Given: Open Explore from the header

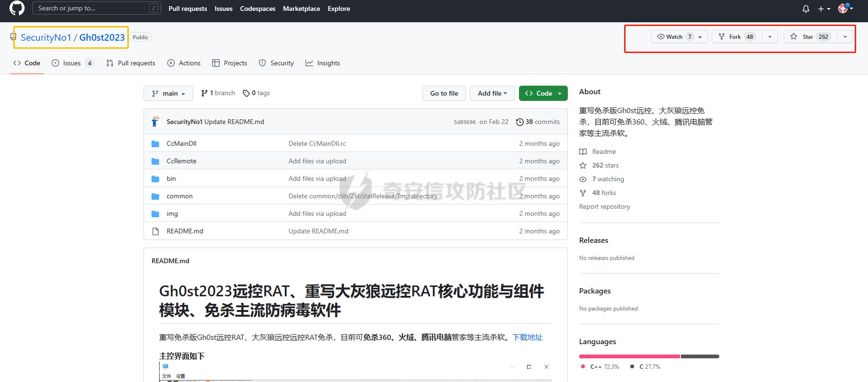Looking at the screenshot, I should [339, 9].
